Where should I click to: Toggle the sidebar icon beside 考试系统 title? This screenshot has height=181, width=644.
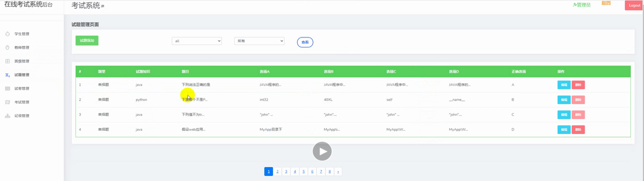[x=103, y=6]
